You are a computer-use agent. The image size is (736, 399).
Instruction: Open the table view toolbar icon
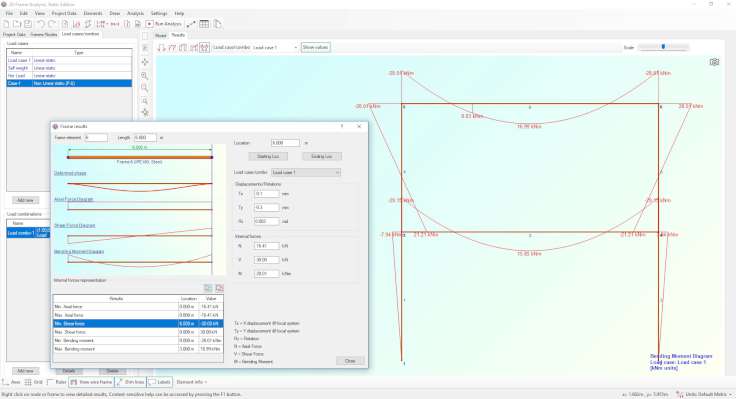point(204,24)
